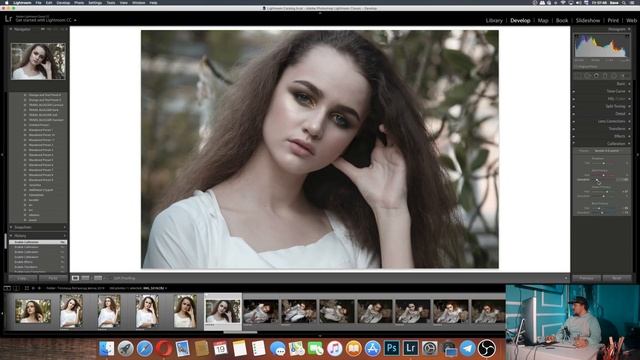Toggle the Tone Curve panel switch

click(574, 91)
